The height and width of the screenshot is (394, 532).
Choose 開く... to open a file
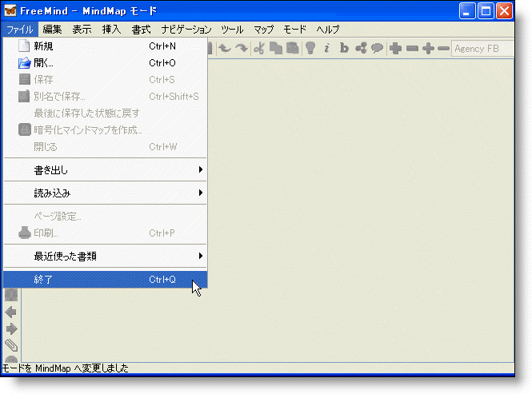pos(105,62)
